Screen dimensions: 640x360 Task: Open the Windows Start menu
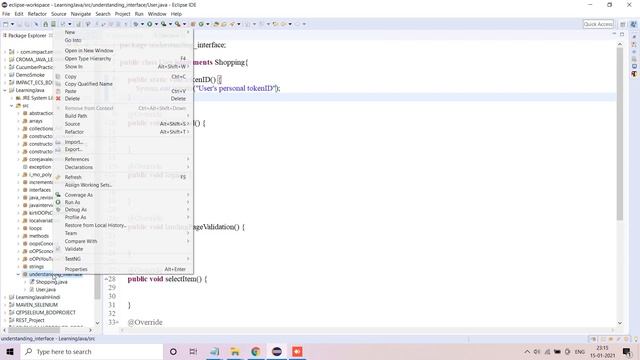[x=10, y=351]
